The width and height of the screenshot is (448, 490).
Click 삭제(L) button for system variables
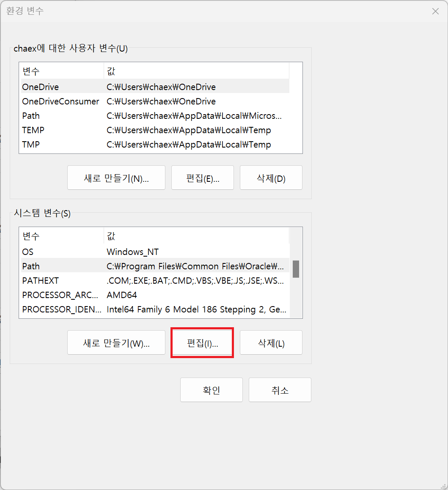(271, 342)
